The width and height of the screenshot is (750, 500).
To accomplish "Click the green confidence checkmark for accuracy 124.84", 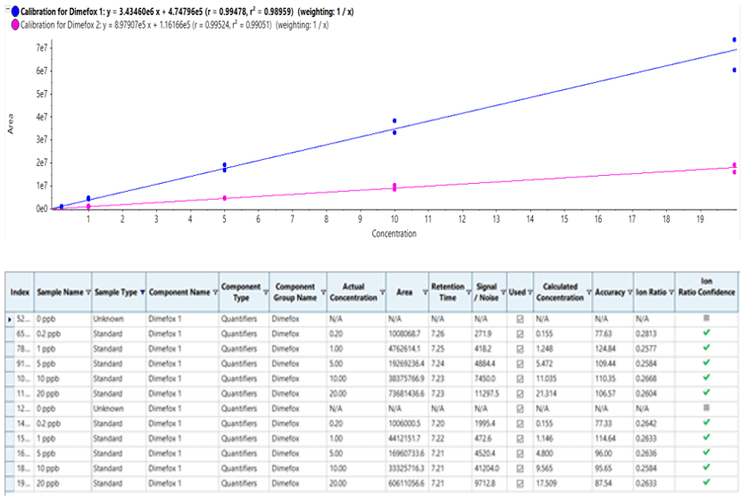I will point(707,346).
